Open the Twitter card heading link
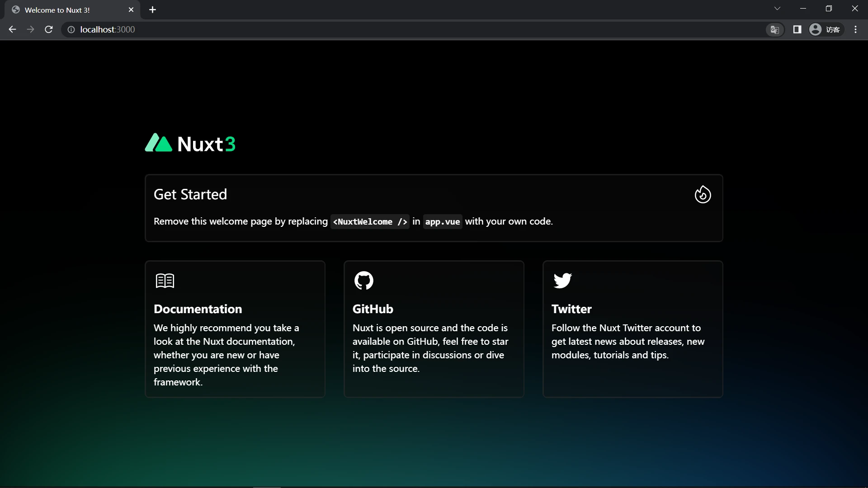Image resolution: width=868 pixels, height=488 pixels. 571,309
